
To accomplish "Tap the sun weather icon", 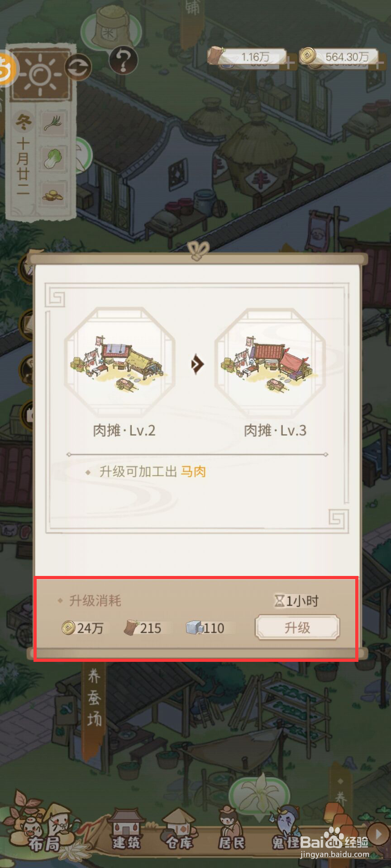I will tap(40, 74).
